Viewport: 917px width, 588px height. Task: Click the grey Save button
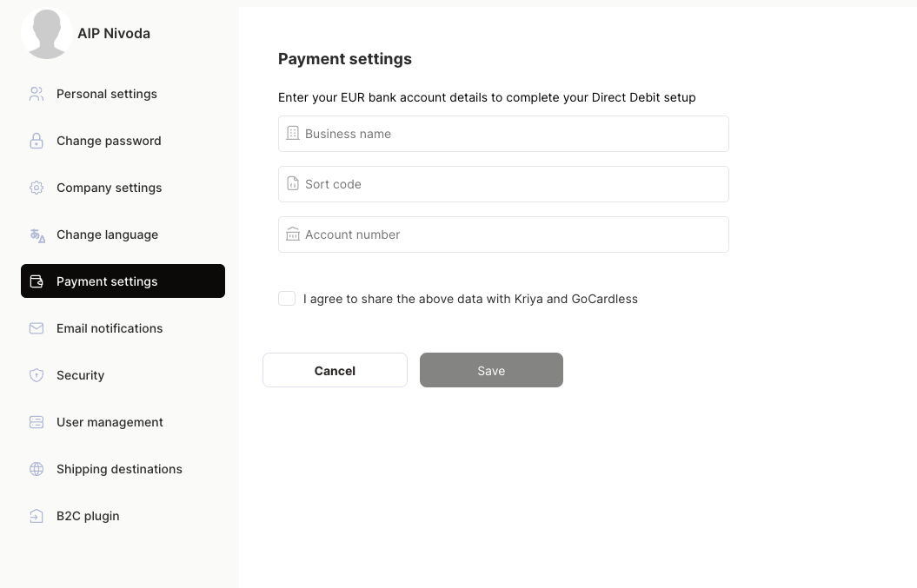point(491,370)
